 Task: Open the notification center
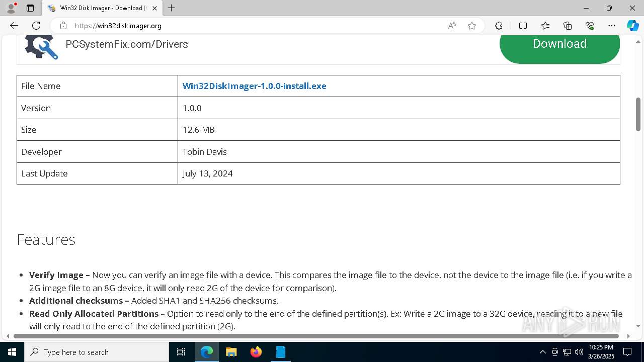point(627,352)
